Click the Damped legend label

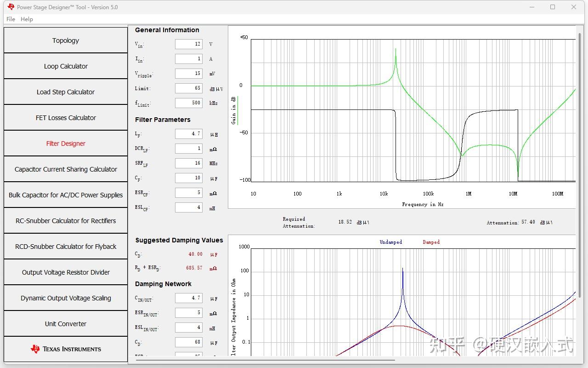coord(431,242)
